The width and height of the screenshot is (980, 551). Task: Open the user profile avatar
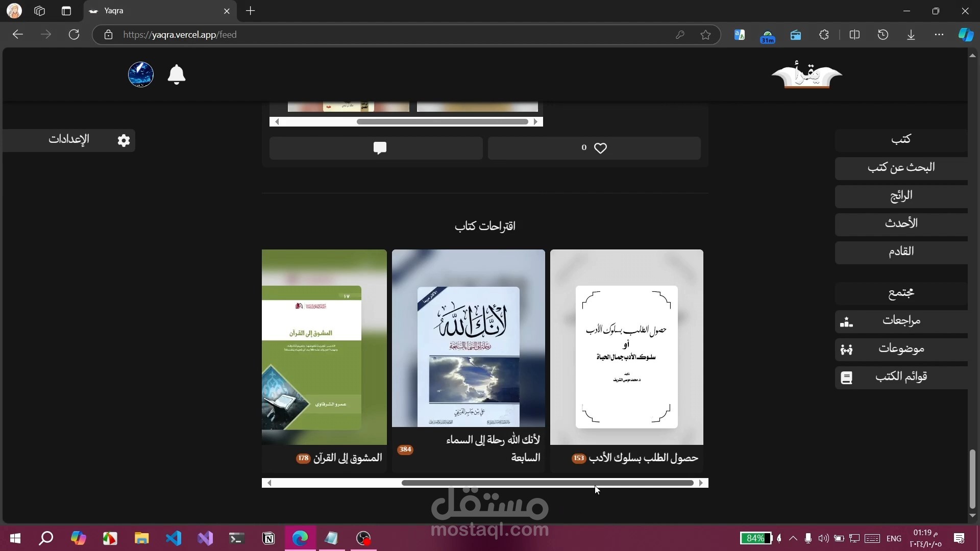pos(141,75)
